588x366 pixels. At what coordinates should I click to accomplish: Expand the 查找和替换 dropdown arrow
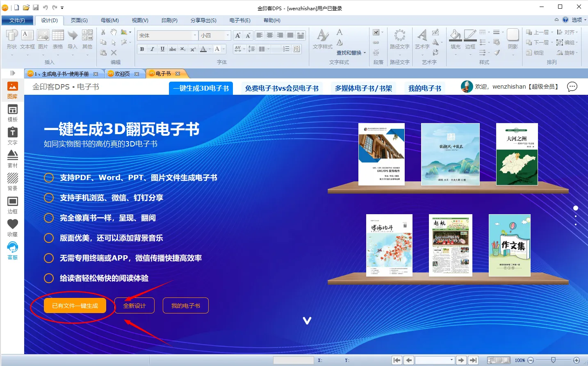365,53
